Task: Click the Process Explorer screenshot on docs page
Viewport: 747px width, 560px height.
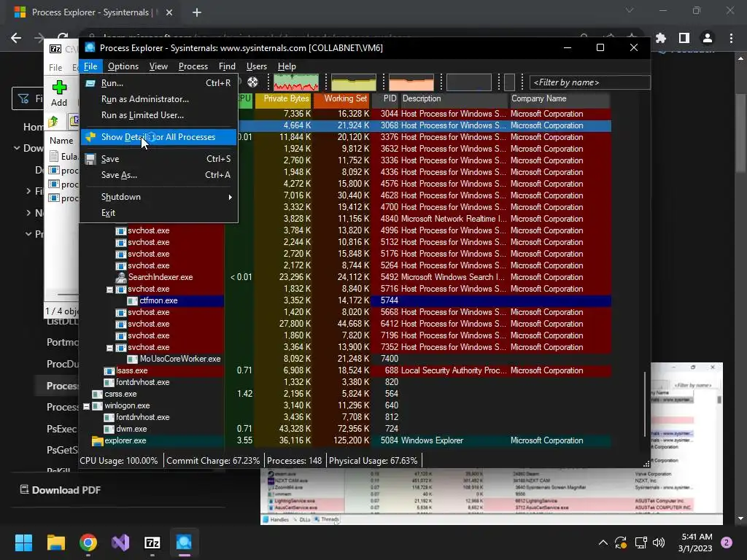Action: [x=492, y=496]
